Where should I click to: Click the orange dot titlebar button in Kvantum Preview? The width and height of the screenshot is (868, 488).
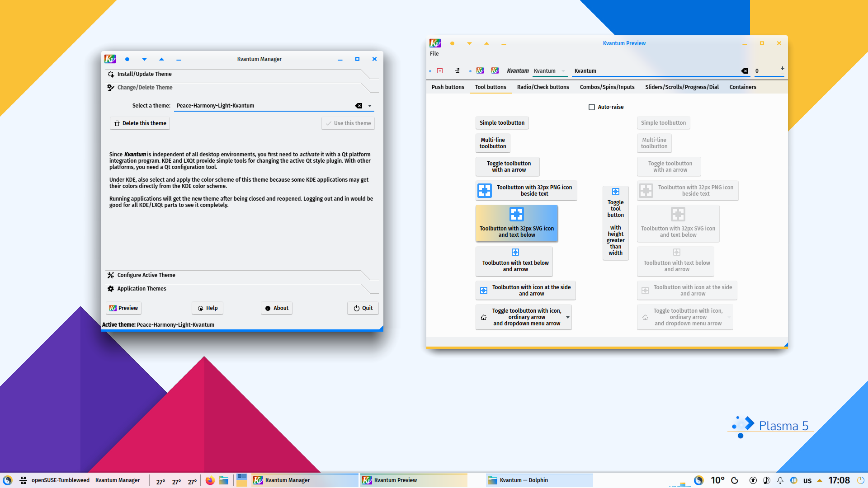coord(452,43)
